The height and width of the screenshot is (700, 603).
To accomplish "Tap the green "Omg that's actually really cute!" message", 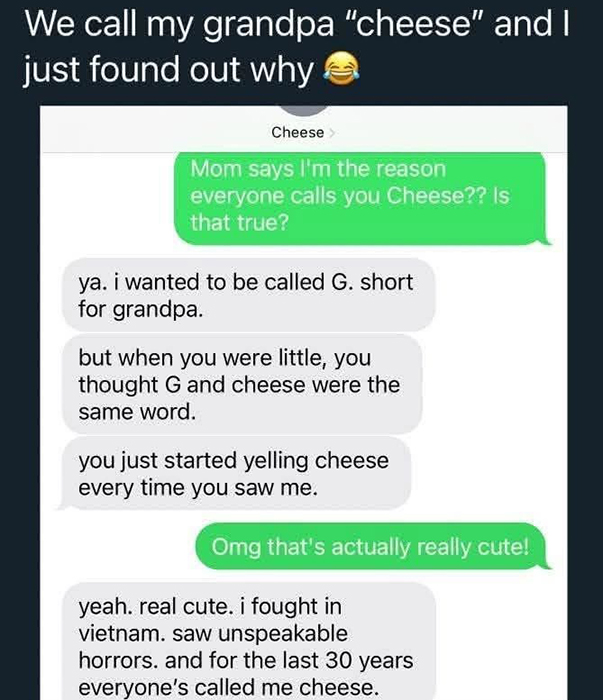I will tap(373, 546).
